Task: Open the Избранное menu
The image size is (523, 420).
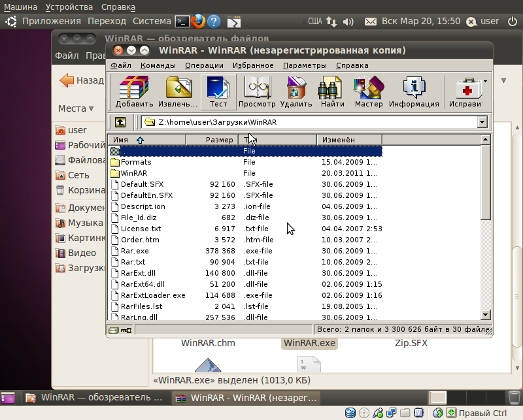Action: (253, 65)
